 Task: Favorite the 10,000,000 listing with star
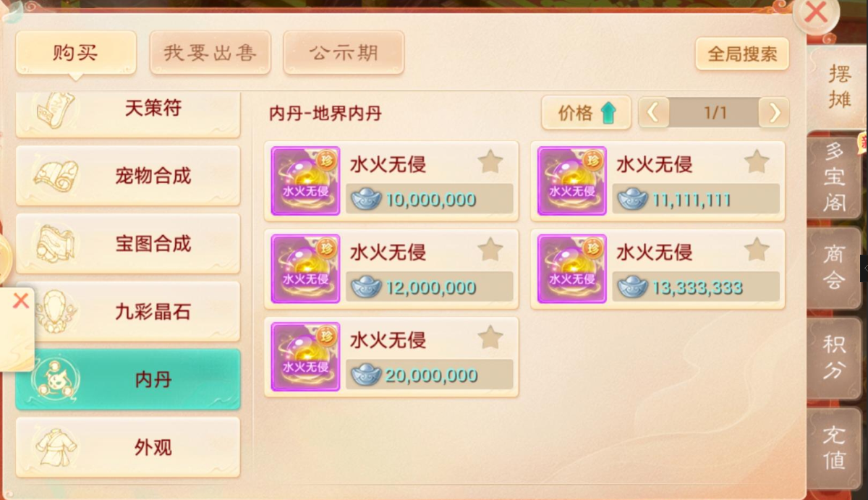pyautogui.click(x=490, y=161)
